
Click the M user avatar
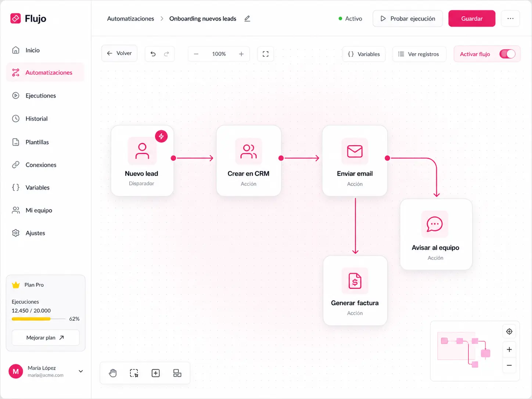tap(16, 371)
